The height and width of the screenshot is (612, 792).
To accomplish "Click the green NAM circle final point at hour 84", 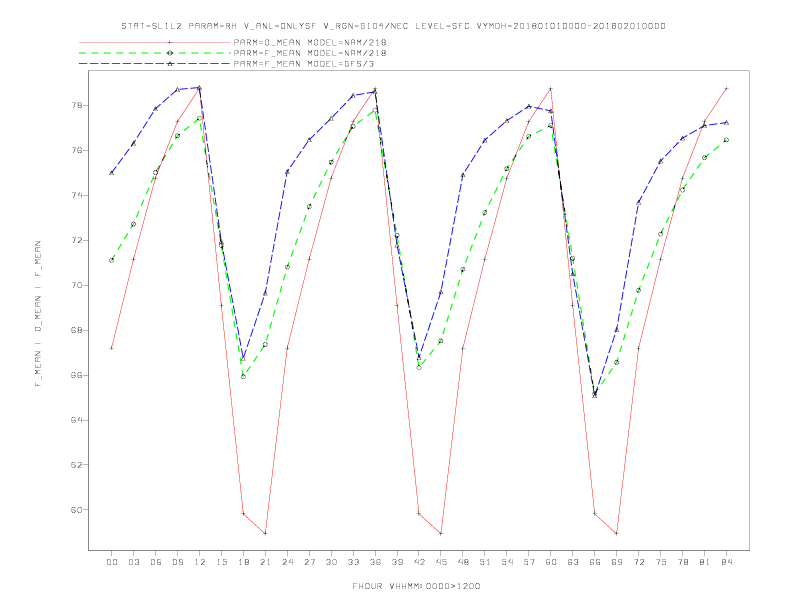I will click(726, 140).
